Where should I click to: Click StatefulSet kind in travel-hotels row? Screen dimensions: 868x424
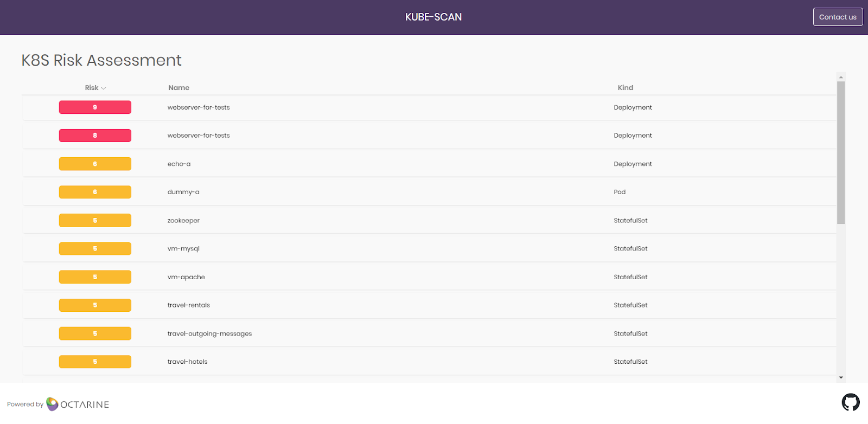pos(630,362)
